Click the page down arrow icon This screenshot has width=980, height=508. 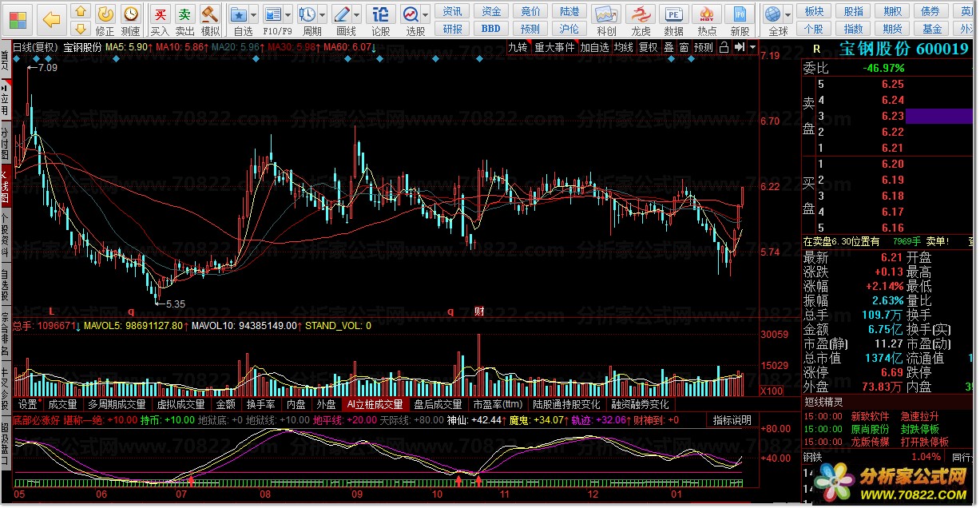tap(81, 30)
